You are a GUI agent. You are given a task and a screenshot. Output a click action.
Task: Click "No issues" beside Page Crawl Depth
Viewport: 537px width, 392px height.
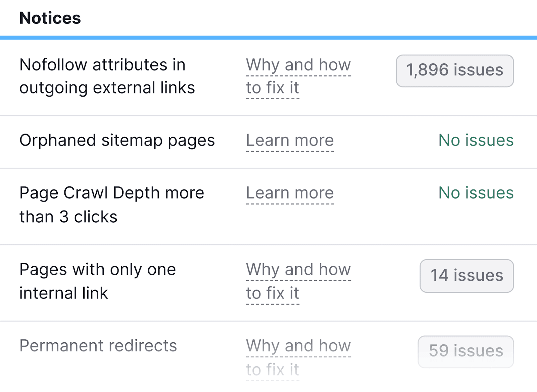pyautogui.click(x=476, y=193)
